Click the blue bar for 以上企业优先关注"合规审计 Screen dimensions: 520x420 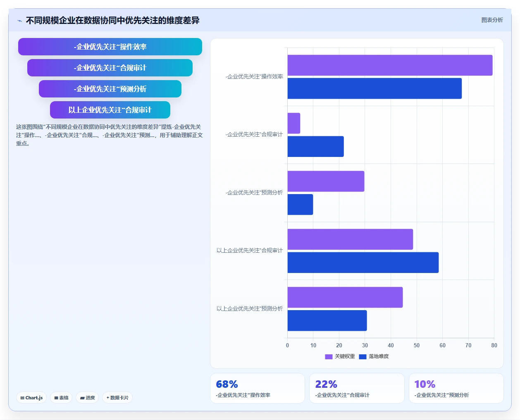click(x=363, y=263)
